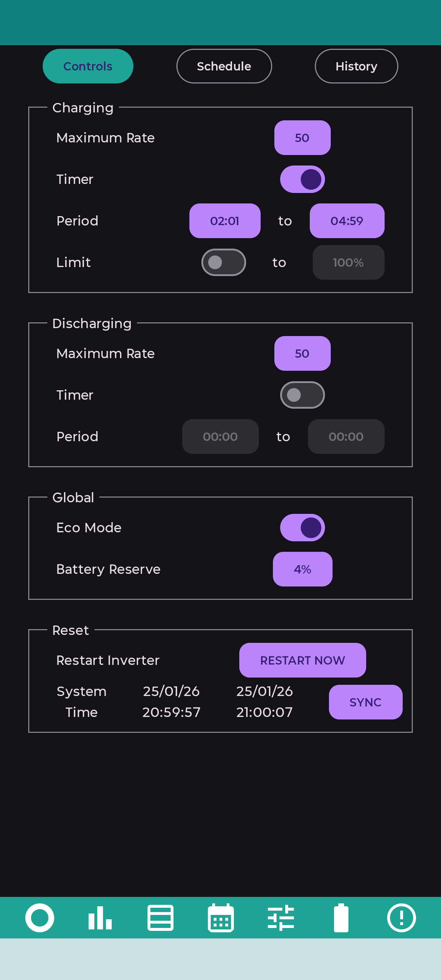Open Discharging Maximum Rate value 50
Screen dimensions: 441x980
pos(303,353)
